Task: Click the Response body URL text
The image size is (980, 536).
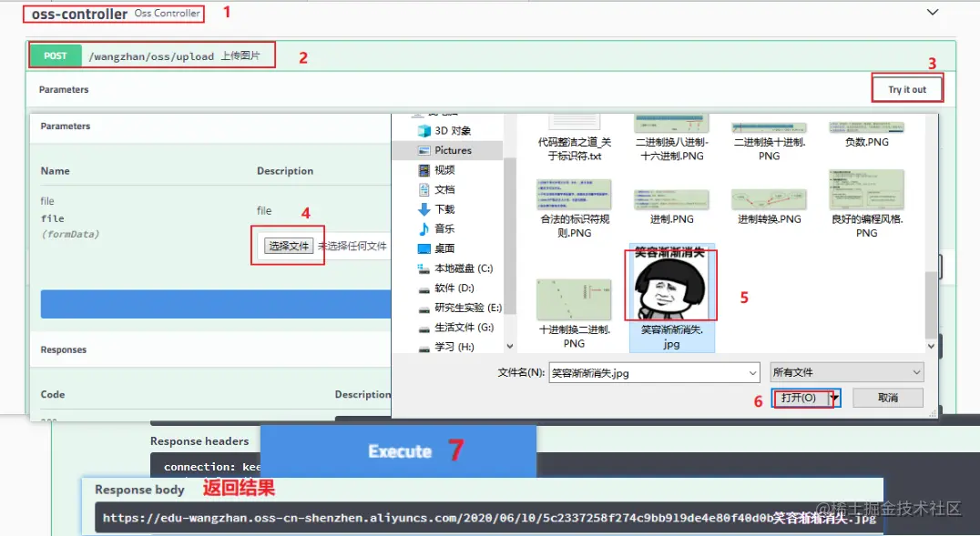Action: tap(489, 518)
